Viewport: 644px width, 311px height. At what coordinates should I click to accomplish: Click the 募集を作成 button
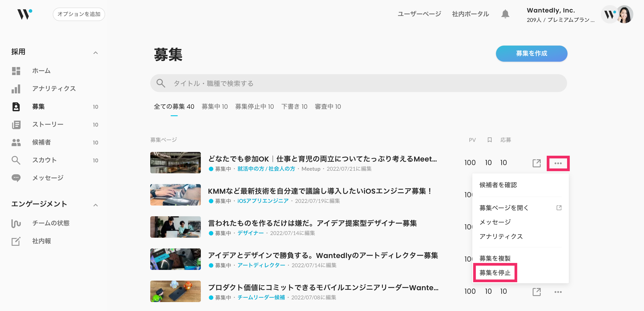pyautogui.click(x=532, y=53)
